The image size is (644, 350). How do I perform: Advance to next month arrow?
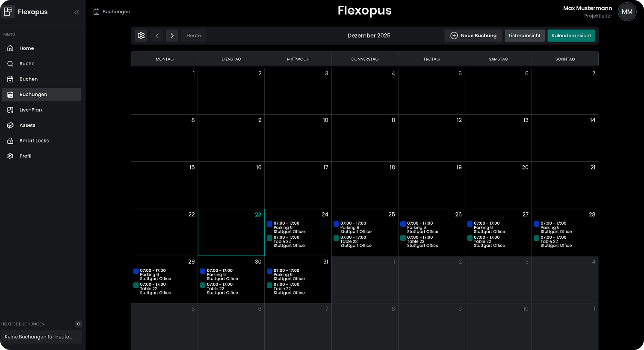172,36
